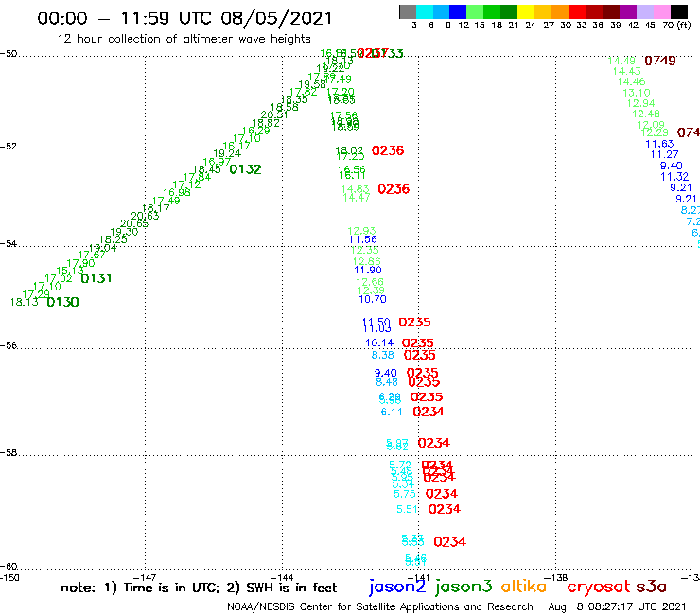The height and width of the screenshot is (615, 700).
Task: Select the 14.43 reading near 0749
Action: [627, 72]
